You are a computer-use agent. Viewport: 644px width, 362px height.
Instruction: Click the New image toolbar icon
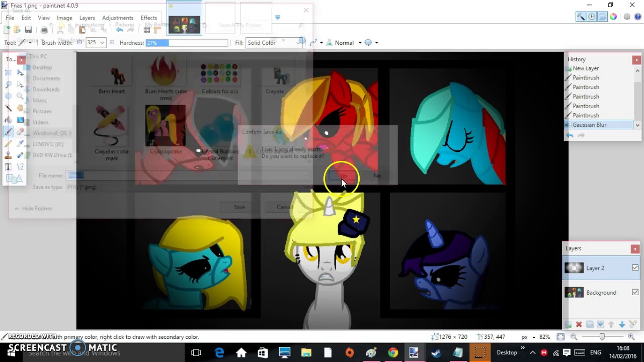click(x=7, y=30)
